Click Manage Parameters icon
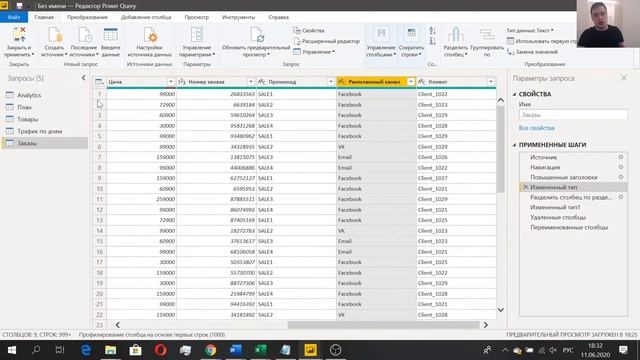Screen dimensions: 640x360 pos(197,35)
